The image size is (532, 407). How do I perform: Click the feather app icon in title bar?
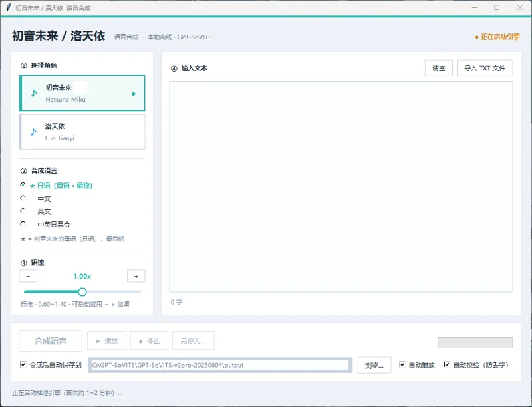9,7
